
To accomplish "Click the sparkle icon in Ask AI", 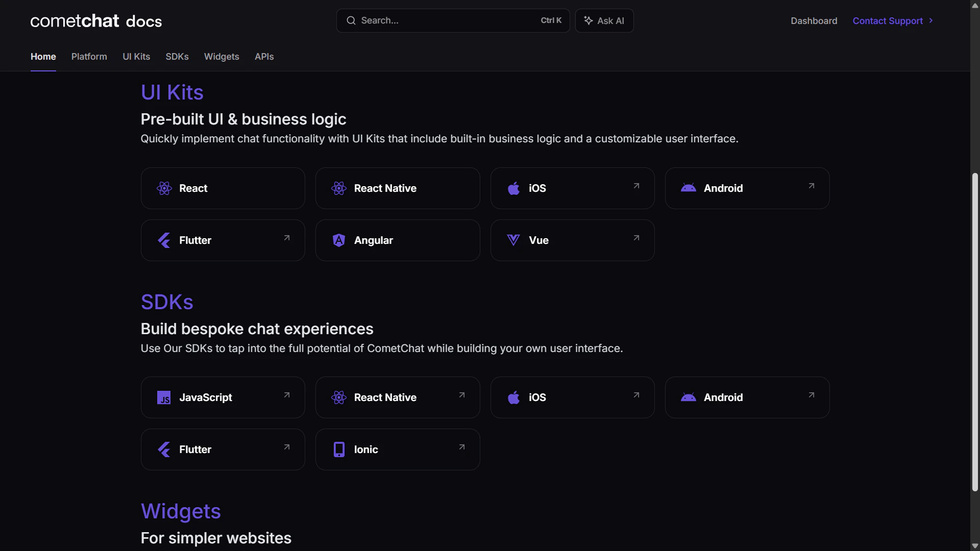I will [x=589, y=20].
